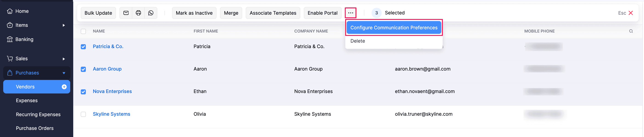This screenshot has width=644, height=137.
Task: Open the three-dots more actions menu
Action: click(350, 13)
